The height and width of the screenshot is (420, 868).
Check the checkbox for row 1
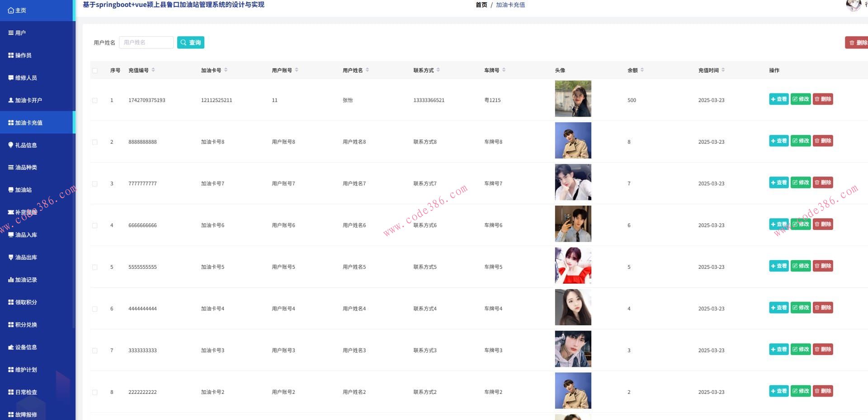click(95, 100)
